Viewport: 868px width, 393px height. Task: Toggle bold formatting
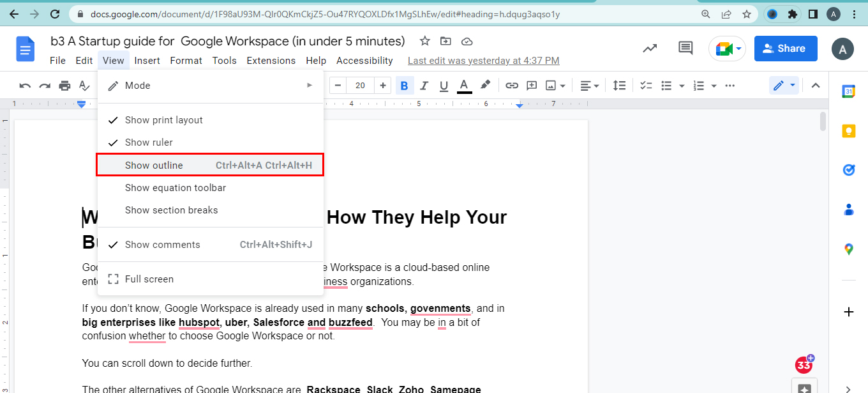coord(404,86)
